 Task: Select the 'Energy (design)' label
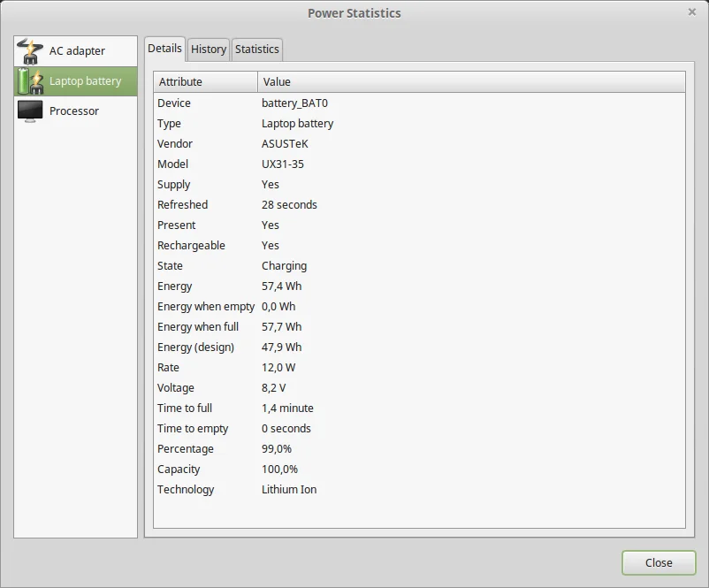(195, 347)
